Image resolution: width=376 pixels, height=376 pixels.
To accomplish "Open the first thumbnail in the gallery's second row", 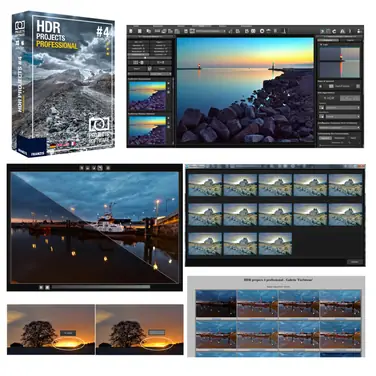I will pyautogui.click(x=216, y=334).
